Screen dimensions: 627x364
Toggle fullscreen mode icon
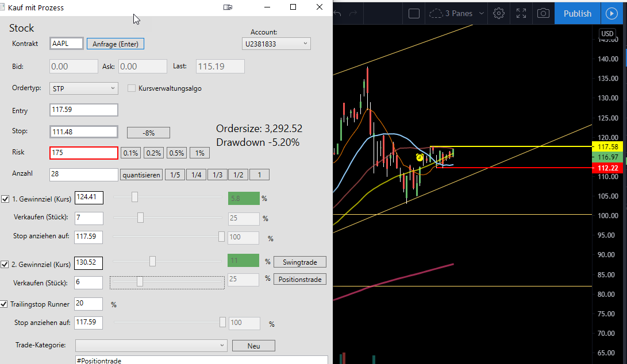(x=521, y=13)
